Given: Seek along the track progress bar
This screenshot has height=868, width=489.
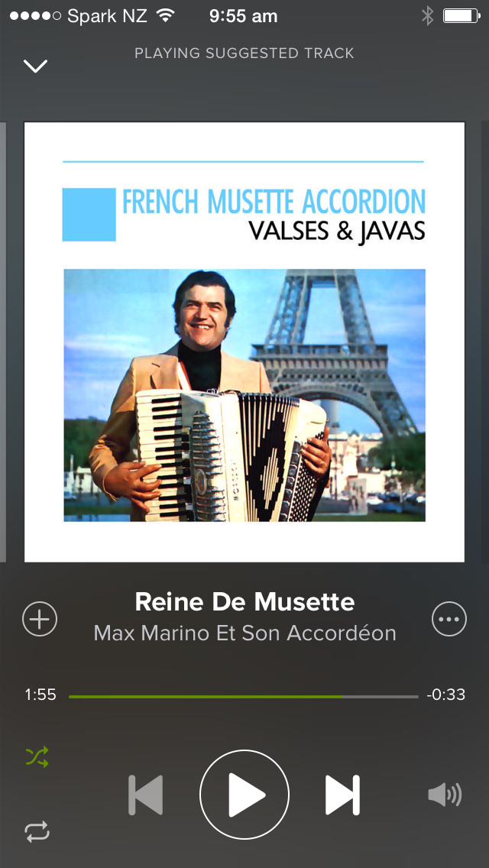Looking at the screenshot, I should pyautogui.click(x=244, y=696).
